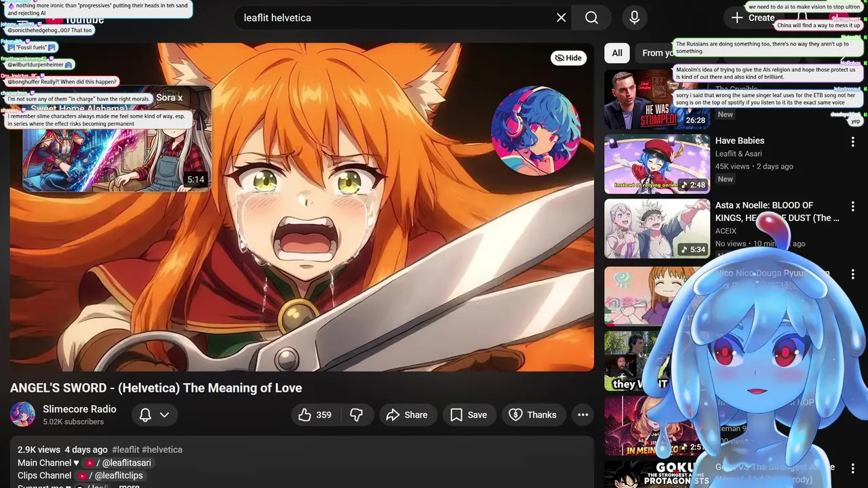Open the YouTube home logo
Viewport: 868px width, 488px height.
coord(75,18)
